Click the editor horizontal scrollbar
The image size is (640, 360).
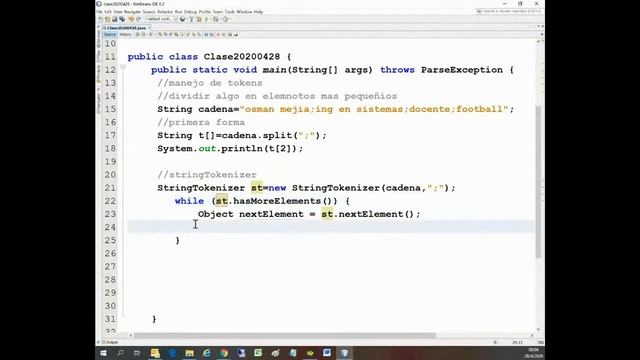click(x=284, y=336)
